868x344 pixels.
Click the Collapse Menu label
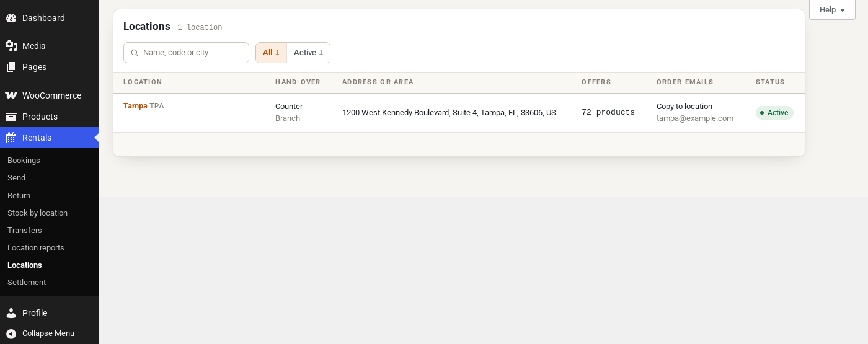[x=48, y=333]
